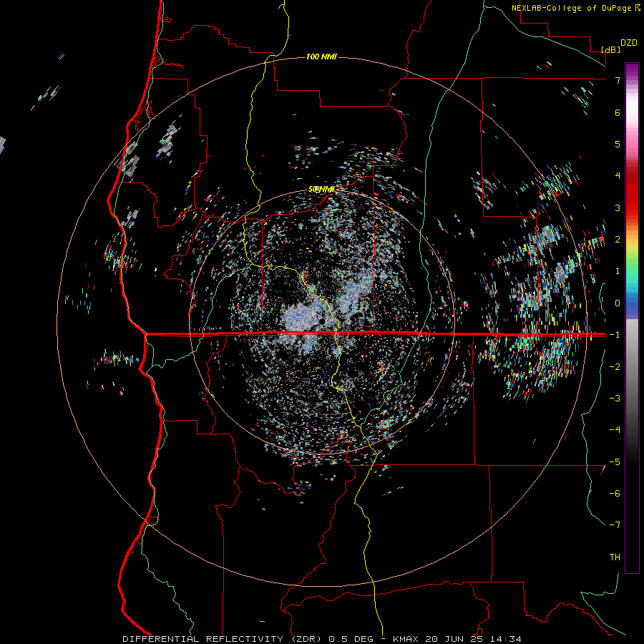
Task: Click the 6 value on the color scale
Action: 618,112
